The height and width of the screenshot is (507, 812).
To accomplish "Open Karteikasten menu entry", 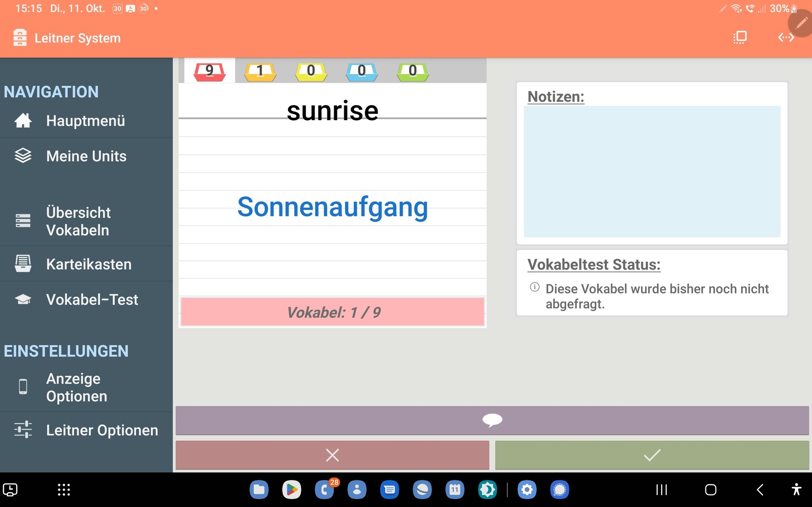I will (88, 264).
